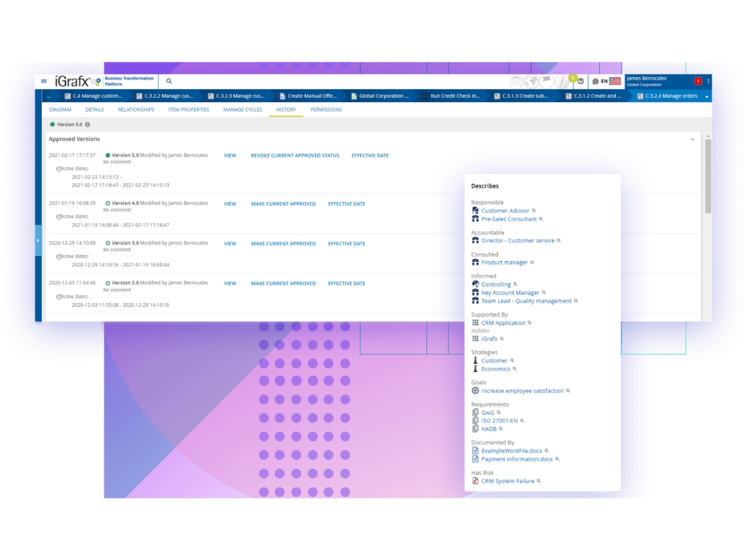Click magnifier icon next to CRM Application
Screen dimensions: 747x560
[530, 323]
